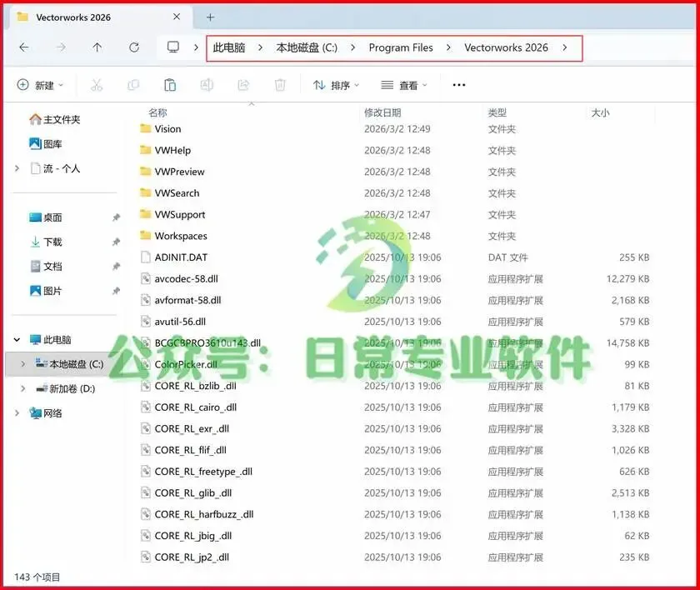Open the 排序 (Sort) dropdown
Screen dimensions: 700x590
(x=336, y=85)
